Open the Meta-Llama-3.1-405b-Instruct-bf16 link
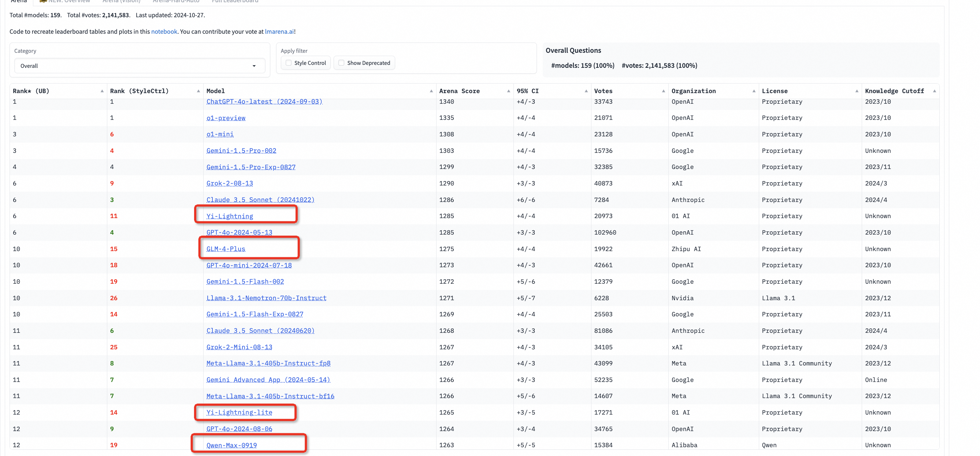Screen dimensions: 980x456 (270, 396)
